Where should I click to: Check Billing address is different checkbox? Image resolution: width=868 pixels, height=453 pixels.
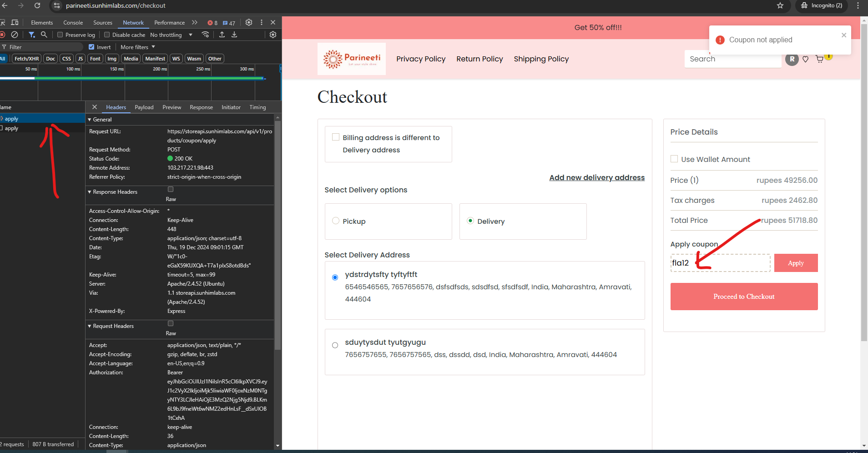(x=336, y=137)
